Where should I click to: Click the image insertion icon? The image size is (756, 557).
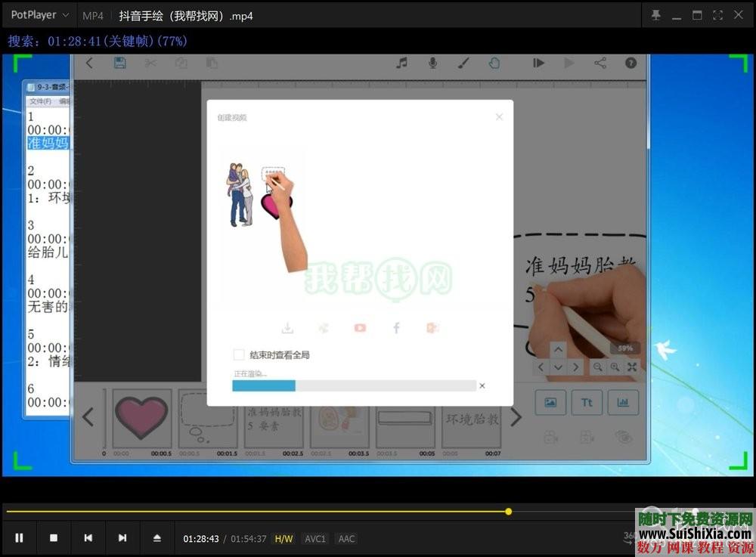pos(550,403)
